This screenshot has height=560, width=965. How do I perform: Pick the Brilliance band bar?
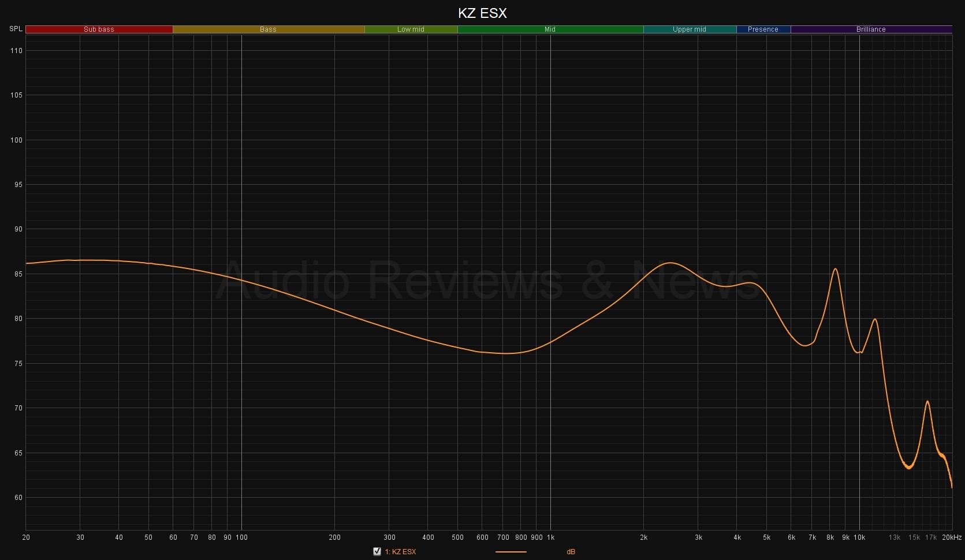point(871,29)
